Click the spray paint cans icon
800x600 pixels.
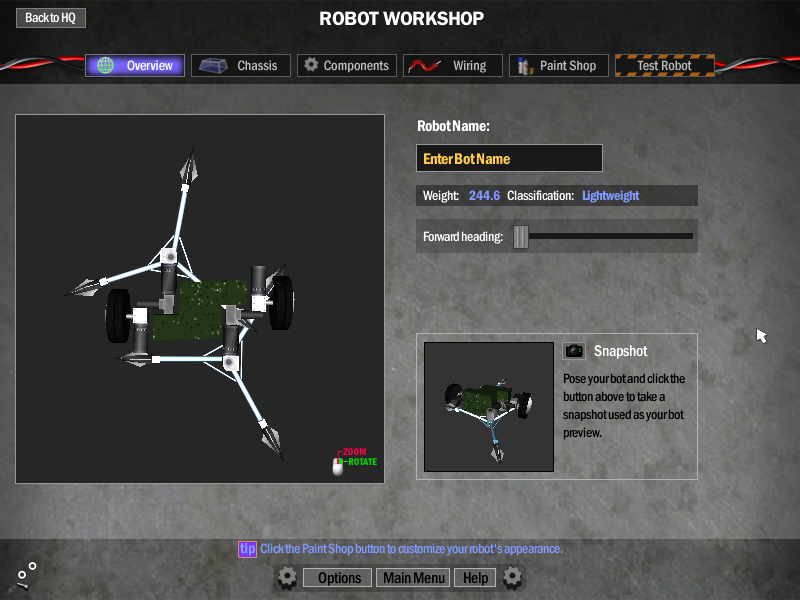pos(524,66)
